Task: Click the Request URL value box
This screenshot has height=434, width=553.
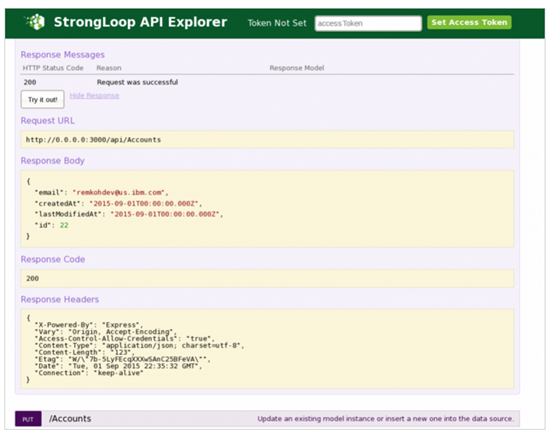Action: (267, 140)
